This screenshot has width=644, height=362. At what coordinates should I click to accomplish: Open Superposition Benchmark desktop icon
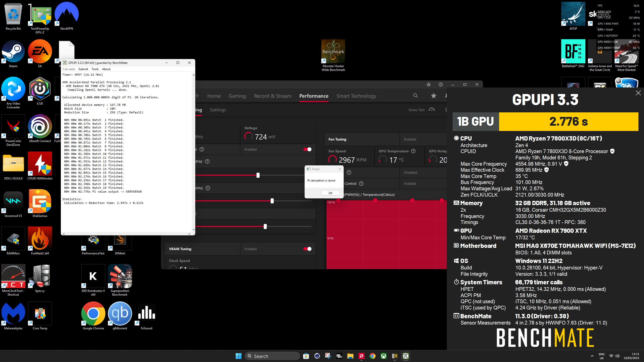[x=120, y=280]
